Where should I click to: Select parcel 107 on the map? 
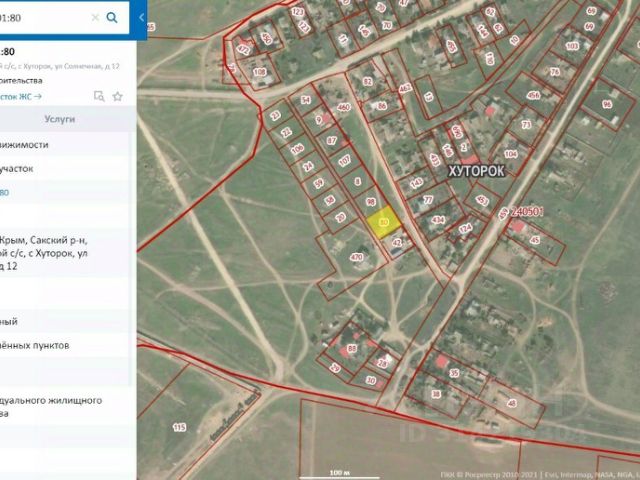click(344, 160)
